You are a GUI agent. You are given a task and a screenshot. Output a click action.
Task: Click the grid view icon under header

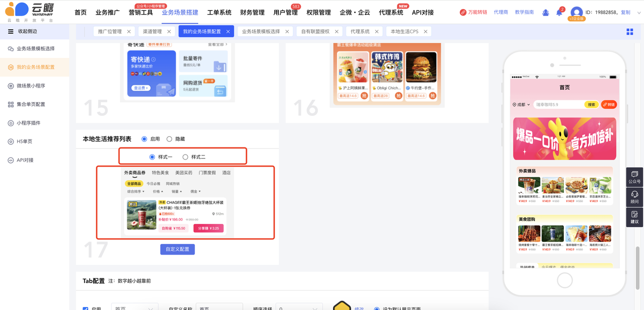[x=629, y=32]
